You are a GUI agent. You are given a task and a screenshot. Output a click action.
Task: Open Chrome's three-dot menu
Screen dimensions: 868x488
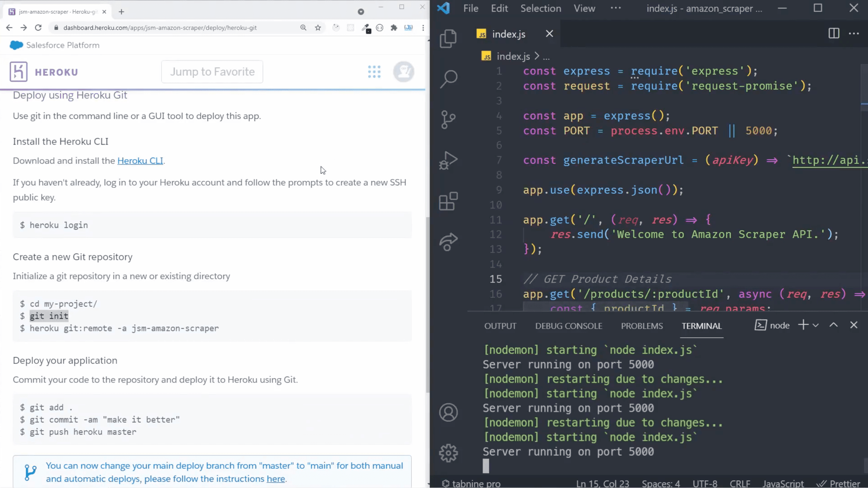423,28
